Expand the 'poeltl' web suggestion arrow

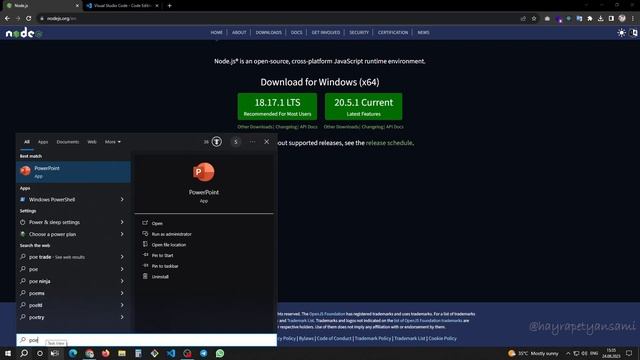point(122,305)
